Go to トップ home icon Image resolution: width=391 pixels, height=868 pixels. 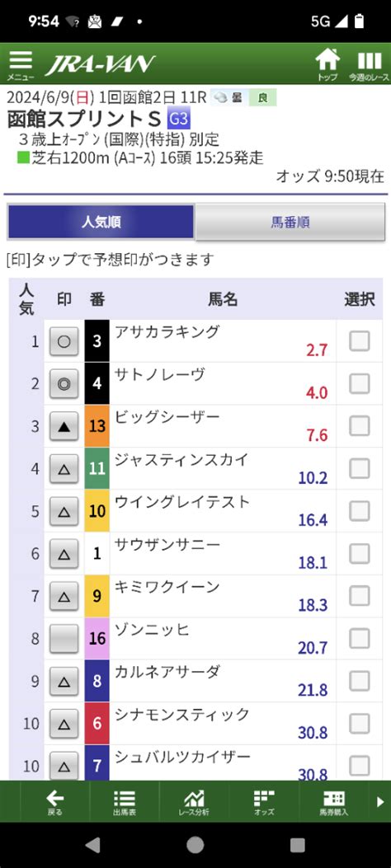coord(327,65)
